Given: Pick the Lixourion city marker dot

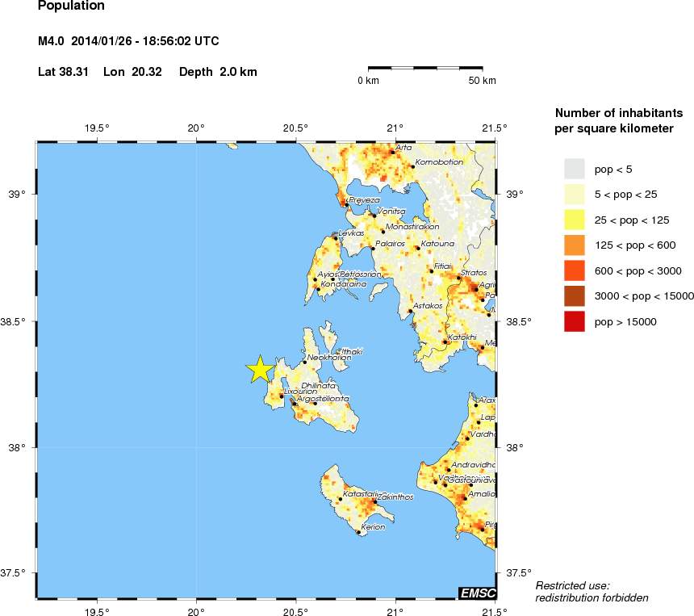Looking at the screenshot, I should click(x=282, y=396).
